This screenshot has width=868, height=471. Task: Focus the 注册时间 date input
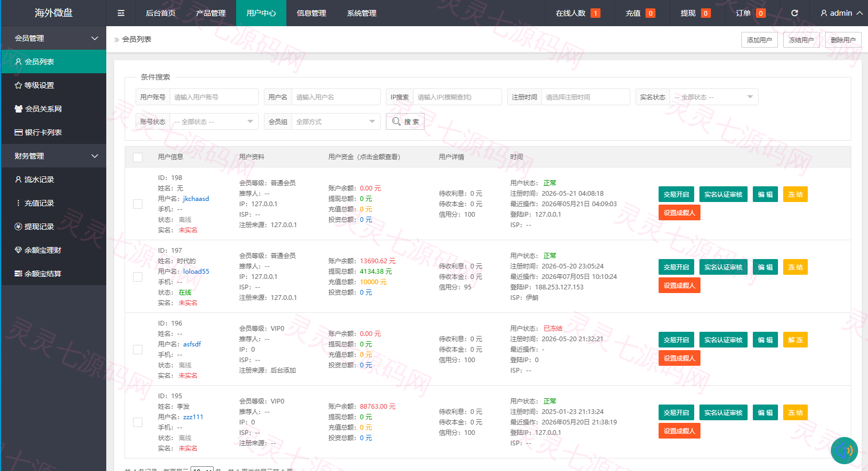585,97
